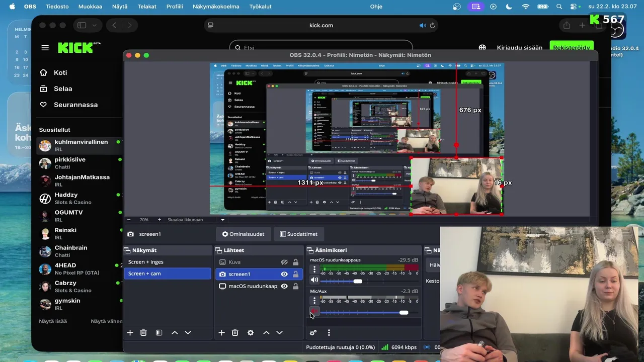Toggle lock on Kuva source
This screenshot has height=362, width=644.
pos(295,262)
